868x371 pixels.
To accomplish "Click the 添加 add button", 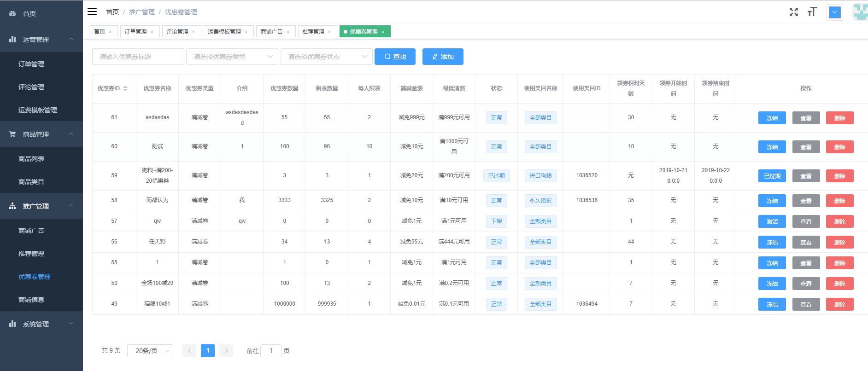I will point(443,57).
